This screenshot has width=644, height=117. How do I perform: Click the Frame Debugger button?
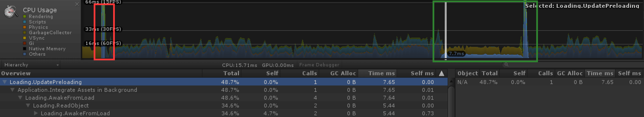click(x=319, y=65)
